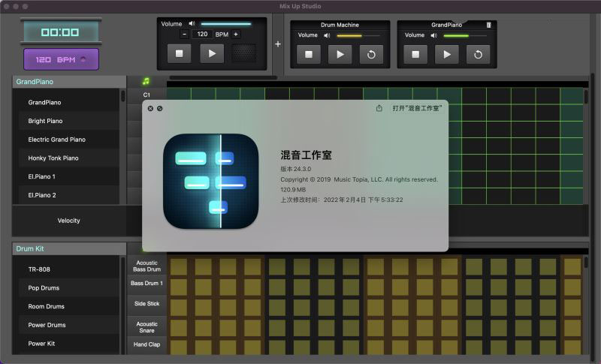The image size is (601, 364).
Task: Decrease BPM with the minus button
Action: [x=184, y=34]
